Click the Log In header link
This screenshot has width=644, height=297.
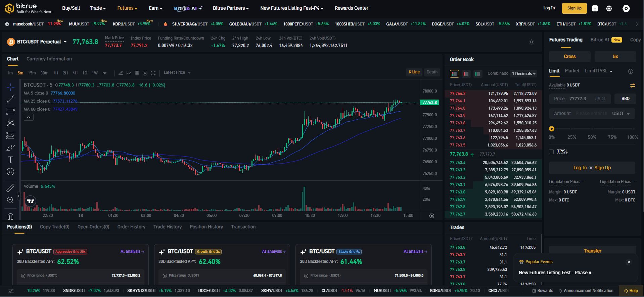(x=549, y=8)
